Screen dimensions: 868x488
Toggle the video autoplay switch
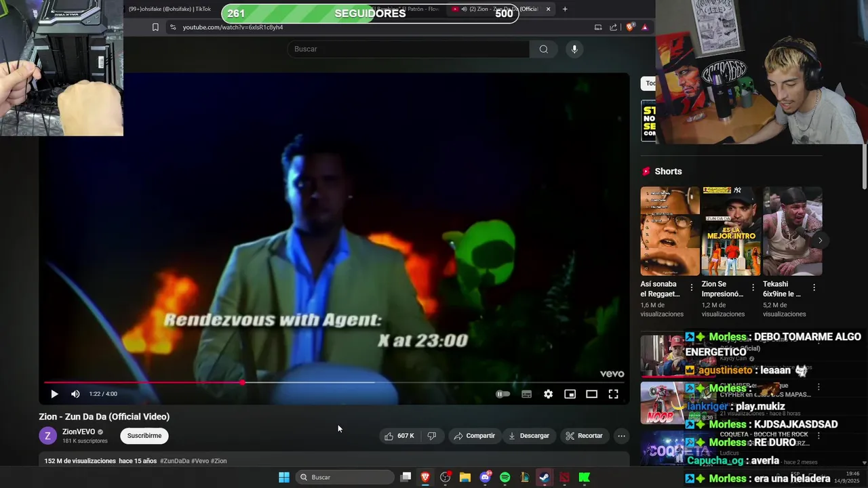point(502,394)
